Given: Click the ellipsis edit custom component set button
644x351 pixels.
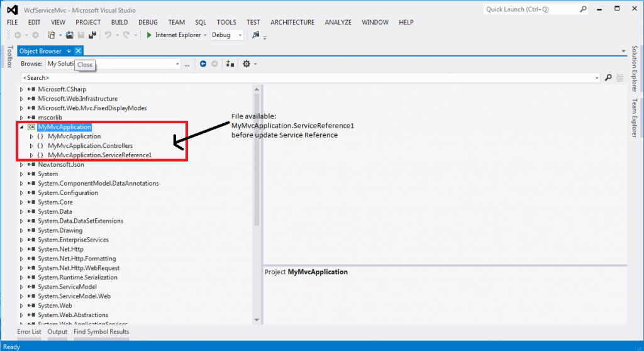Looking at the screenshot, I should click(187, 64).
